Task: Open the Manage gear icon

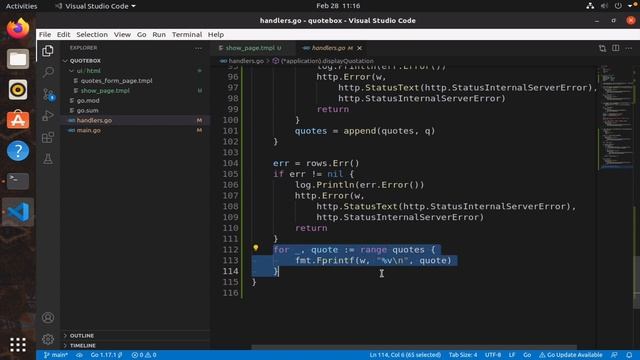Action: (x=48, y=339)
